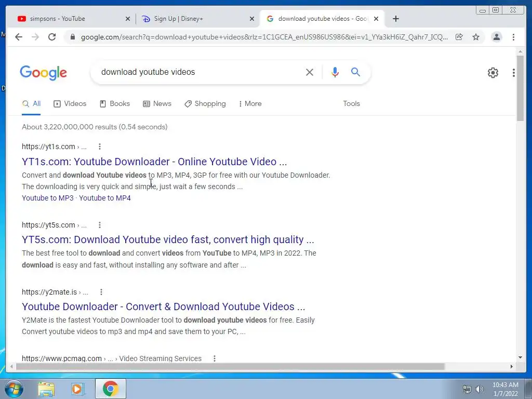
Task: Click the horizontal scrollbar left arrow
Action: tap(11, 366)
